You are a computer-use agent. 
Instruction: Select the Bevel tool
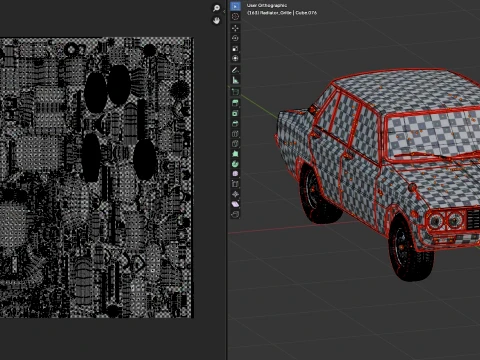235,123
